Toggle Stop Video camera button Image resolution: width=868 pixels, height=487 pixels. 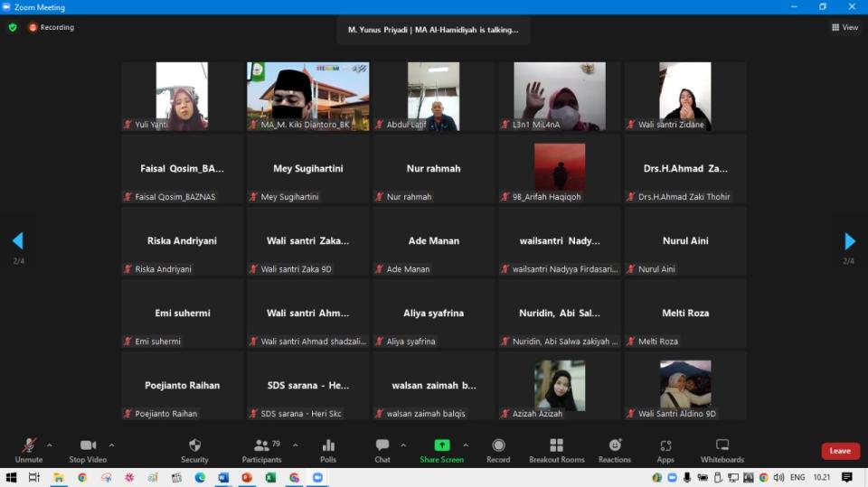click(88, 450)
